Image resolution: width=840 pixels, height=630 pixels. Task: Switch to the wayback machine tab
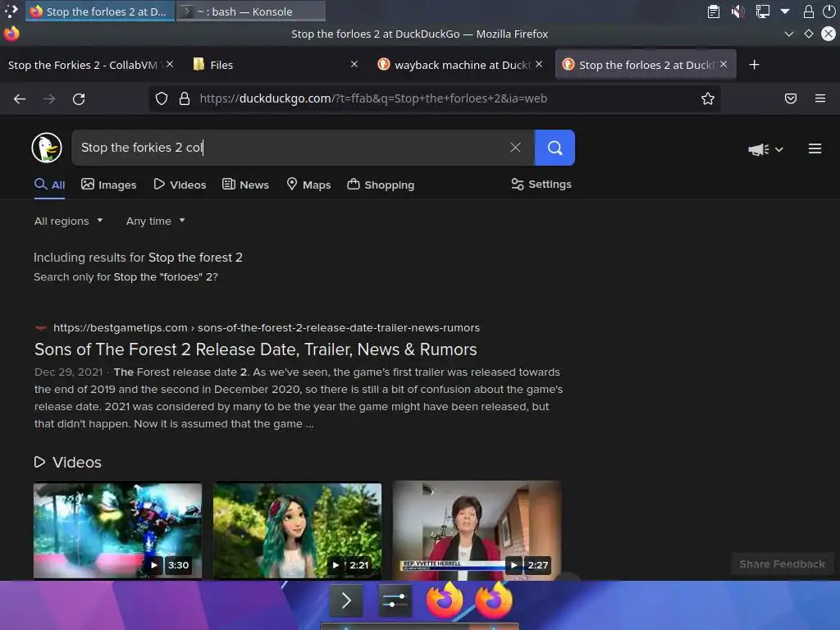(x=461, y=65)
